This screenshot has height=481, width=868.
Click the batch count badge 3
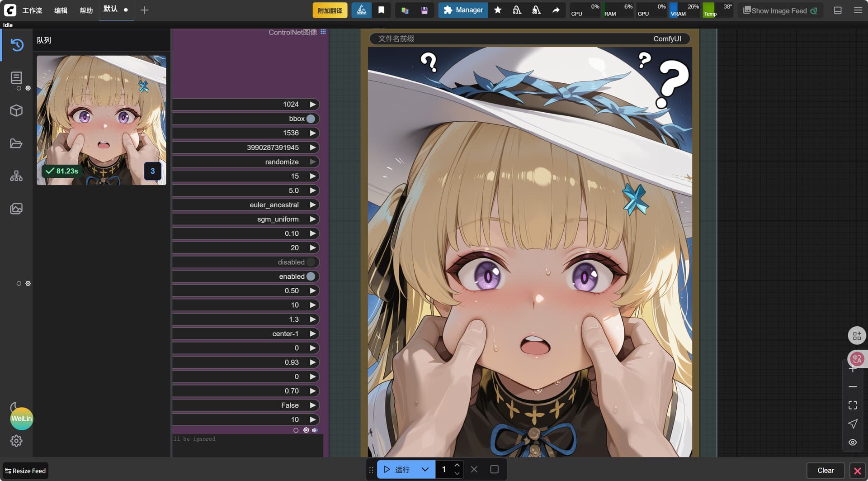point(152,171)
